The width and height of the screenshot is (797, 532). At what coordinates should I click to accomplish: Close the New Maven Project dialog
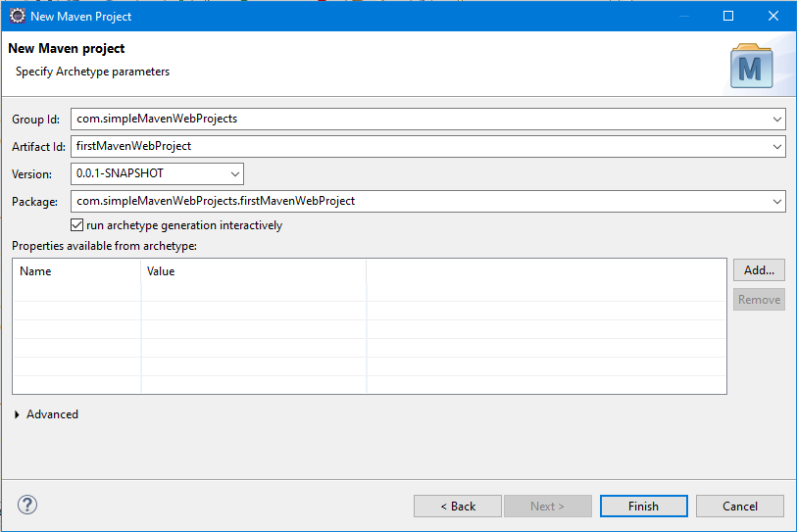(773, 16)
